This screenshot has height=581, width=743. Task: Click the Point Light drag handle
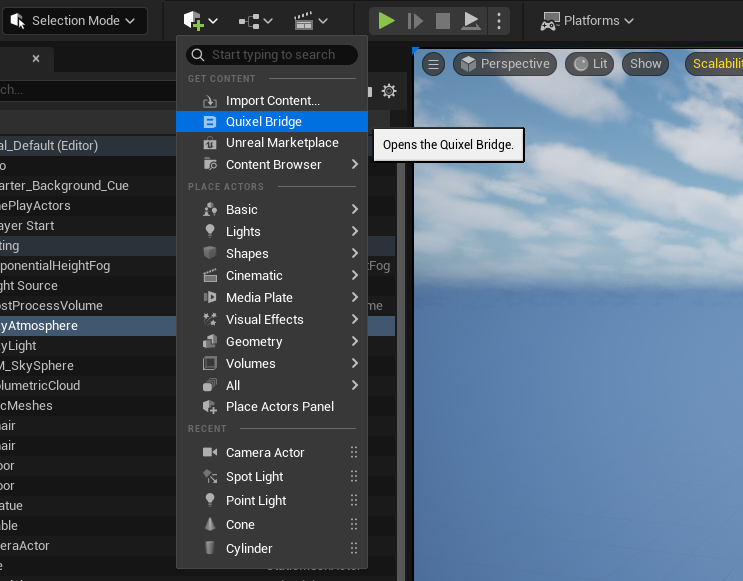click(354, 500)
